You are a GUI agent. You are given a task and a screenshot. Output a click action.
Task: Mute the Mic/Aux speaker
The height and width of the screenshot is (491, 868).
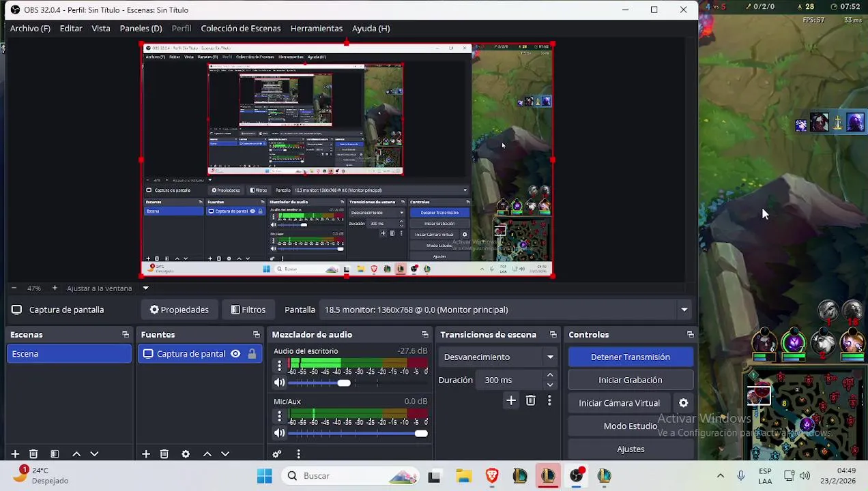(279, 434)
